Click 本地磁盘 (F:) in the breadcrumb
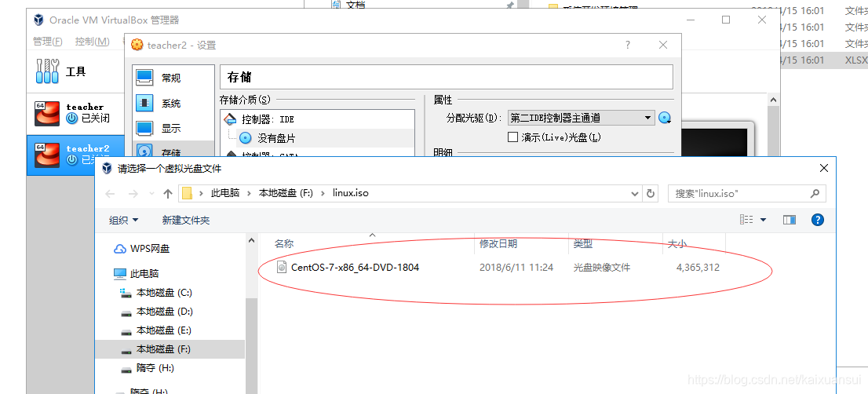 (x=286, y=193)
